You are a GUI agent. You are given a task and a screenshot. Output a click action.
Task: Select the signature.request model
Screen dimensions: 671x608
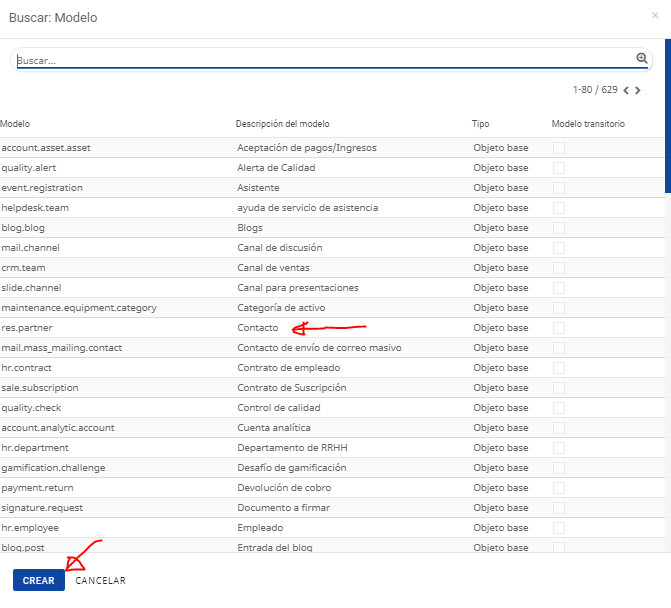pyautogui.click(x=42, y=508)
